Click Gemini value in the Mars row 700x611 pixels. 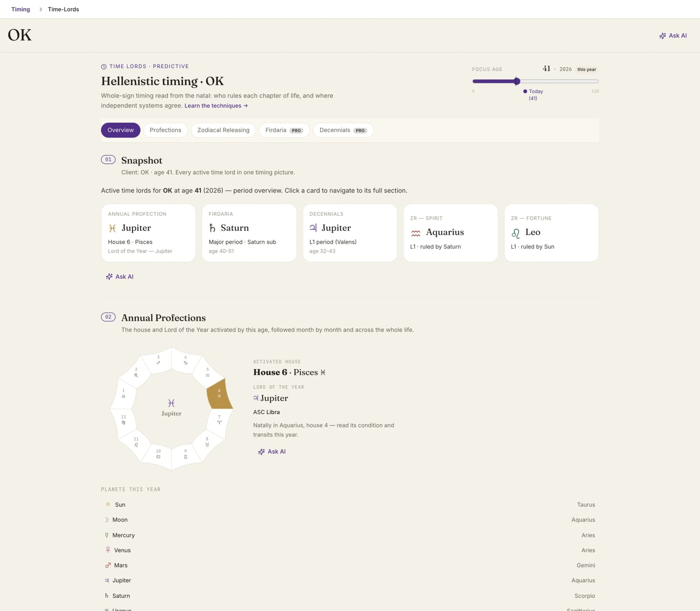(586, 565)
